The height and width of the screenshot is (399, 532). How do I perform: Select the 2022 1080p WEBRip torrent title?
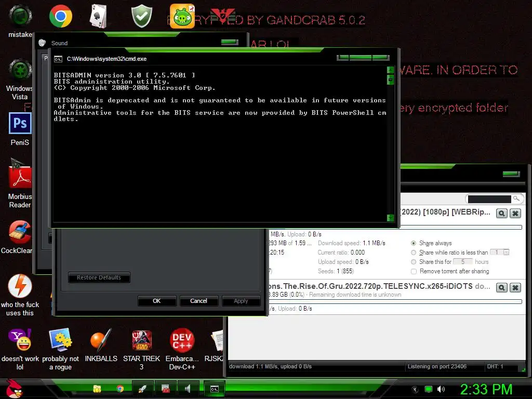tap(445, 212)
